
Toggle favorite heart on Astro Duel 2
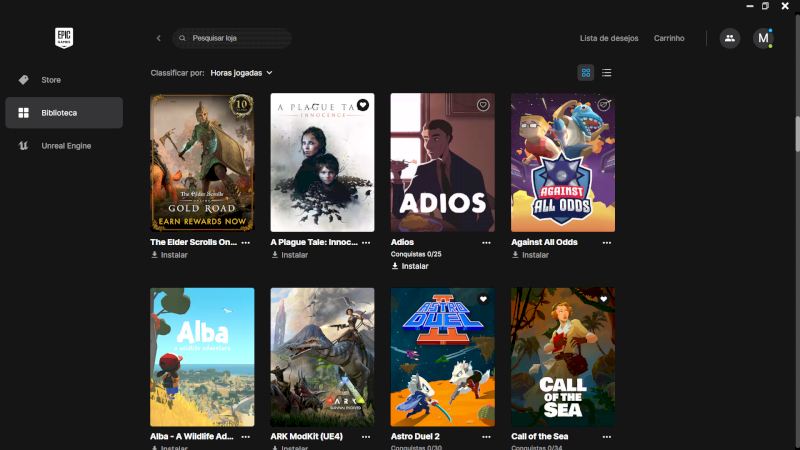point(483,299)
